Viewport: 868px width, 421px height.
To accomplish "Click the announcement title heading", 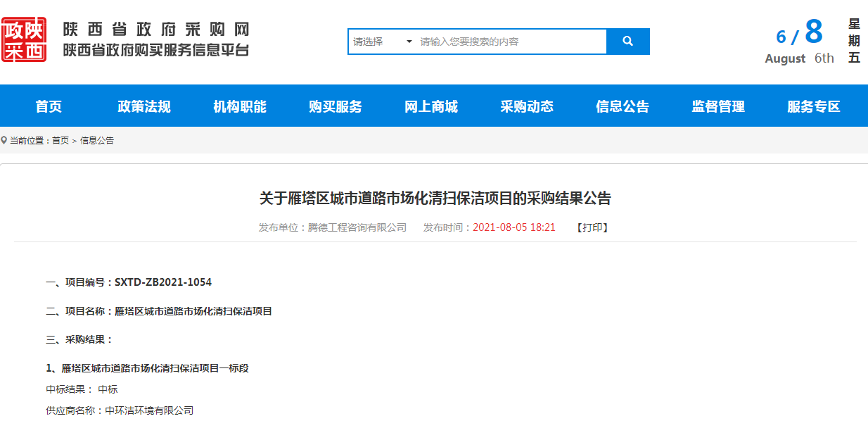I will tap(435, 199).
